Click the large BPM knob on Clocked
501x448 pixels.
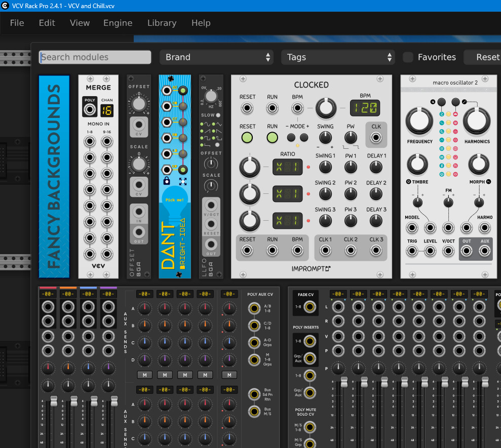tap(326, 108)
